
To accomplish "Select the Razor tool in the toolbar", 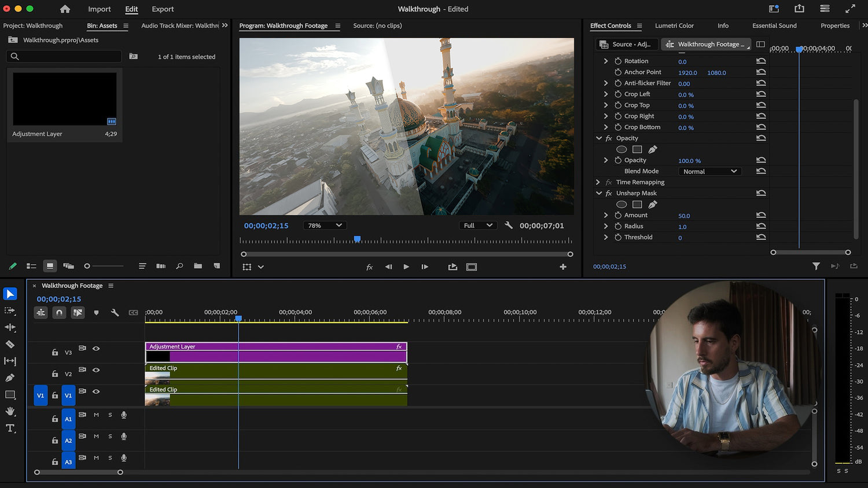I will pos(10,344).
